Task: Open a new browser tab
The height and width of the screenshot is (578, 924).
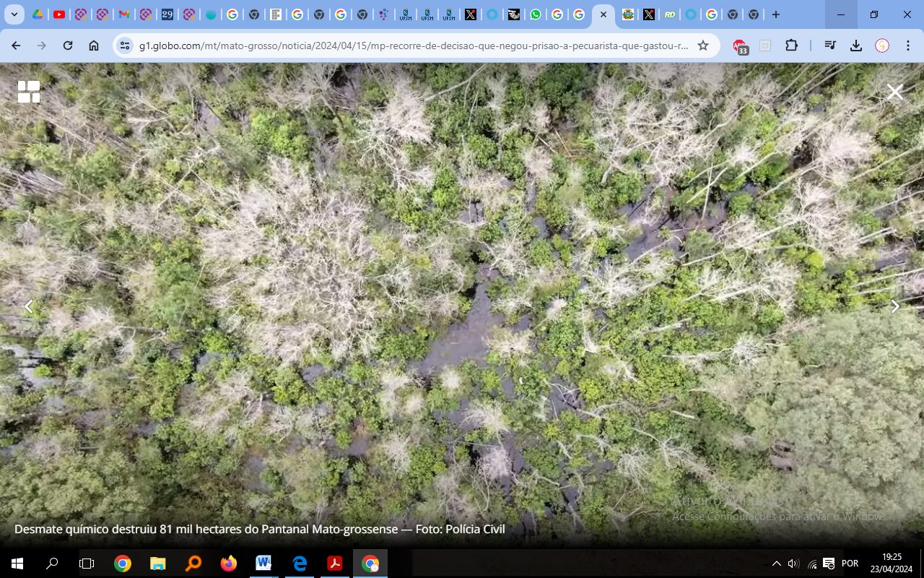Action: (x=776, y=14)
